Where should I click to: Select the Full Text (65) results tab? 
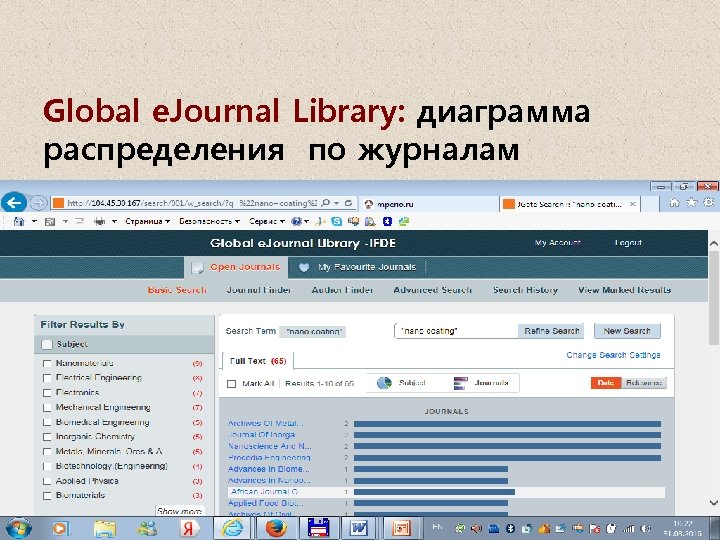pos(258,361)
